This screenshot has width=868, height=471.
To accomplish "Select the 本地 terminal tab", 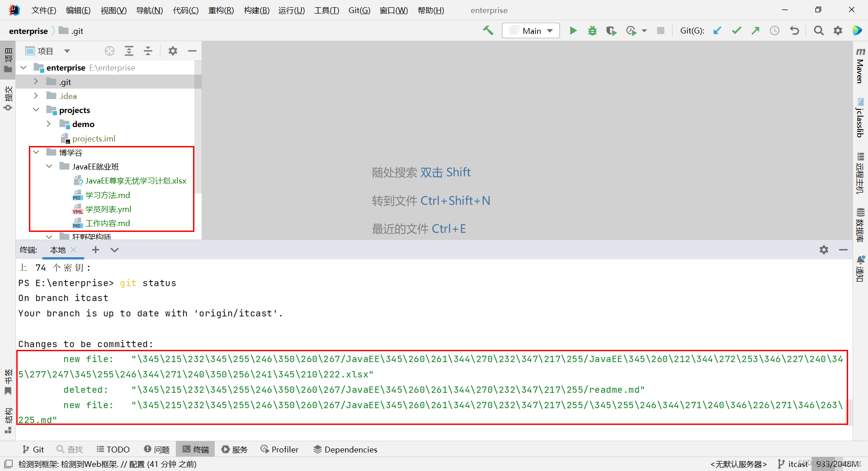I will point(58,250).
